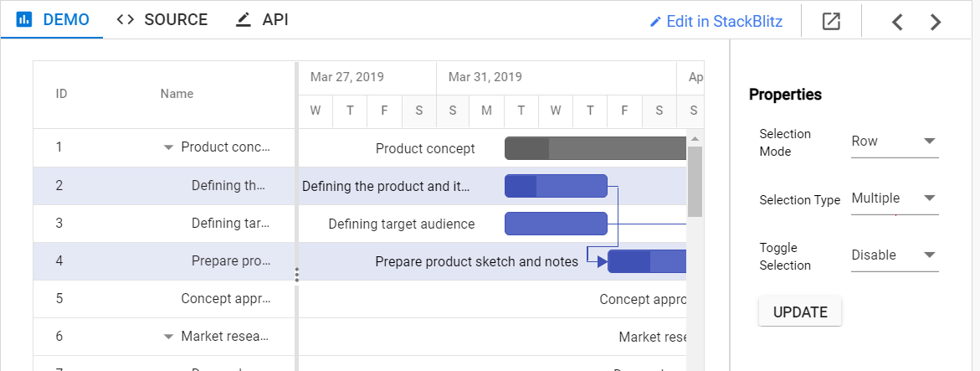Click the splitter resize handle dots
The height and width of the screenshot is (371, 980).
tap(297, 274)
